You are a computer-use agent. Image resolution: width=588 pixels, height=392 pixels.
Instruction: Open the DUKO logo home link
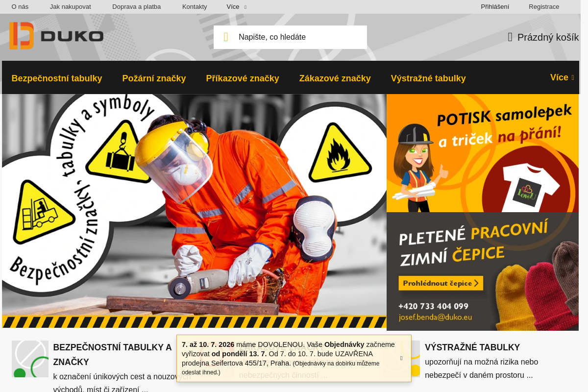(x=56, y=36)
